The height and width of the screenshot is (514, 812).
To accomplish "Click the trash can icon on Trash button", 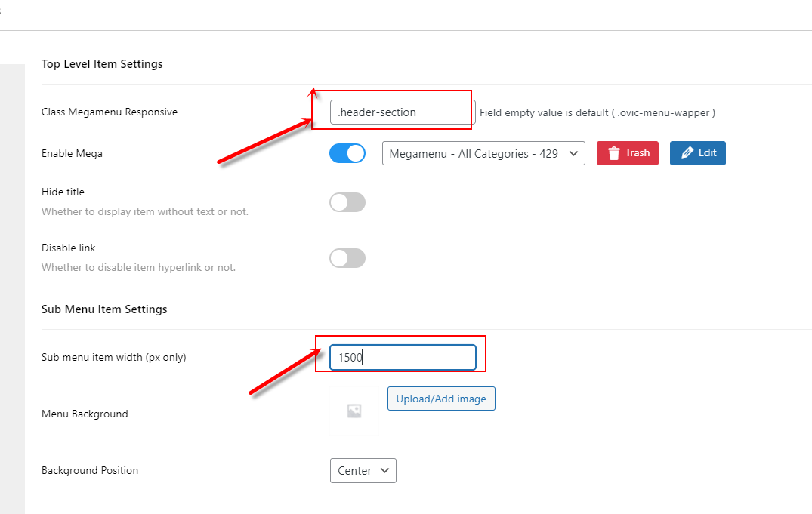I will [613, 153].
